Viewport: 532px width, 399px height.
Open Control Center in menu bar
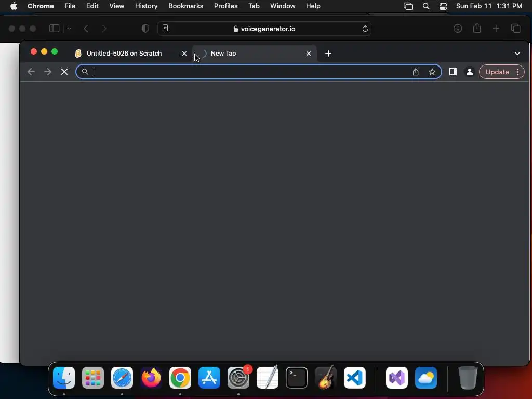[x=443, y=6]
